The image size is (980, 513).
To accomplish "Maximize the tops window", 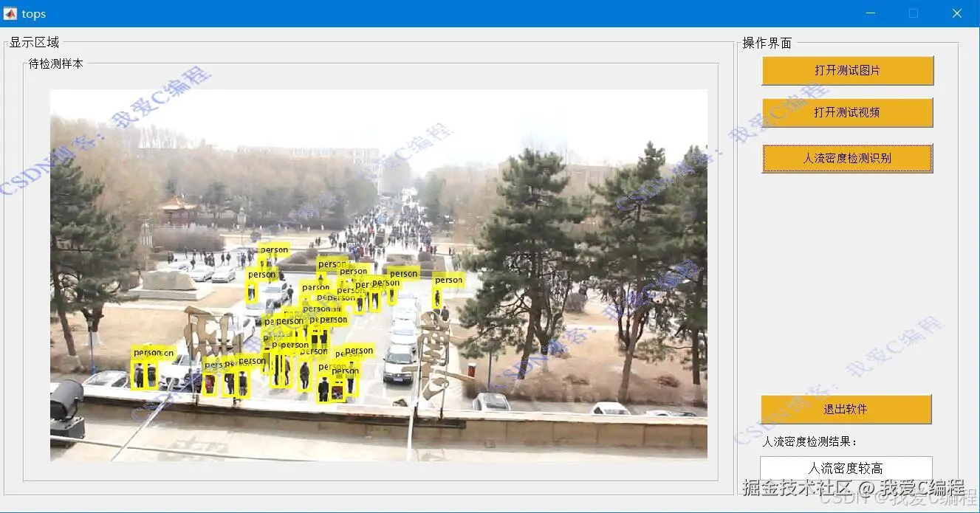I will [914, 13].
